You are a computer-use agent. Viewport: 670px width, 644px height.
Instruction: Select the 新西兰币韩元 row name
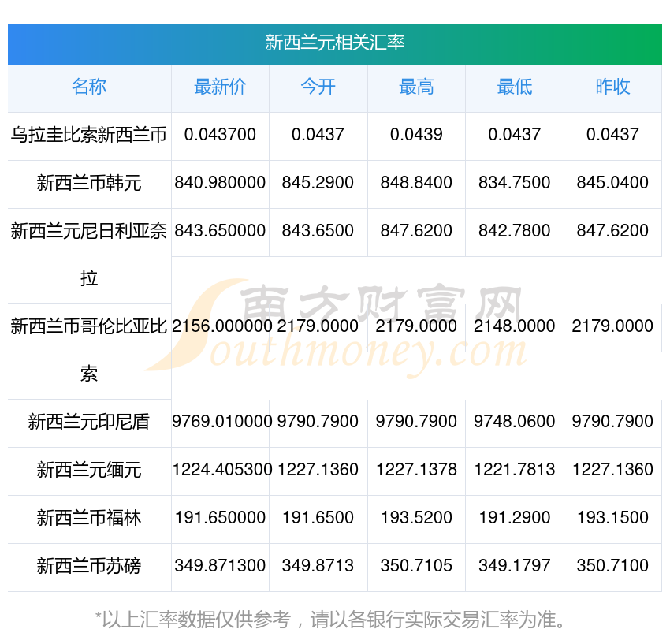tap(89, 183)
